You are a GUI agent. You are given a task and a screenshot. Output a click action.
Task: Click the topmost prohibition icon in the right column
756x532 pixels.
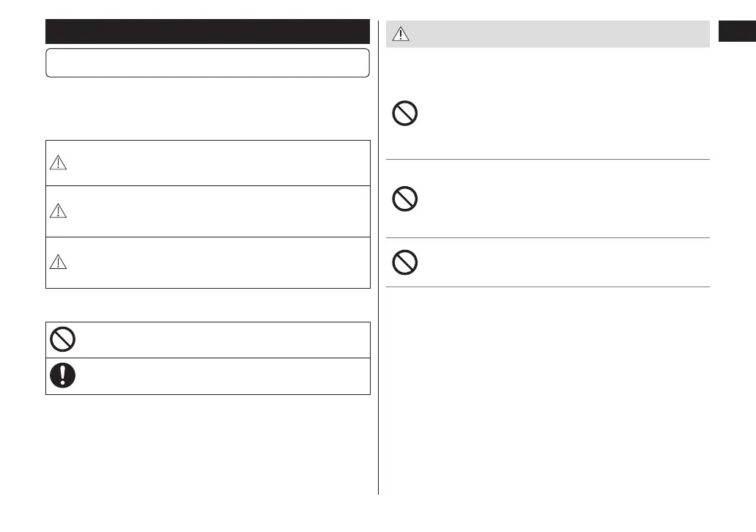click(405, 114)
